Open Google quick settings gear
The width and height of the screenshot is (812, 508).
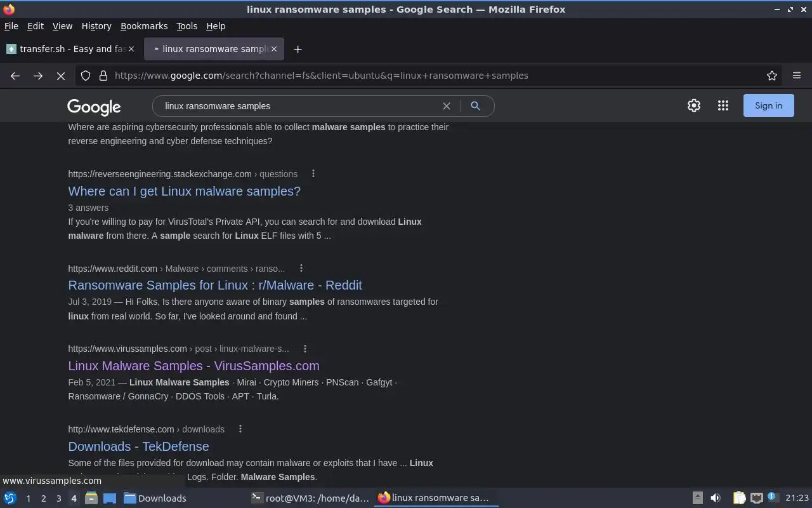pos(694,106)
